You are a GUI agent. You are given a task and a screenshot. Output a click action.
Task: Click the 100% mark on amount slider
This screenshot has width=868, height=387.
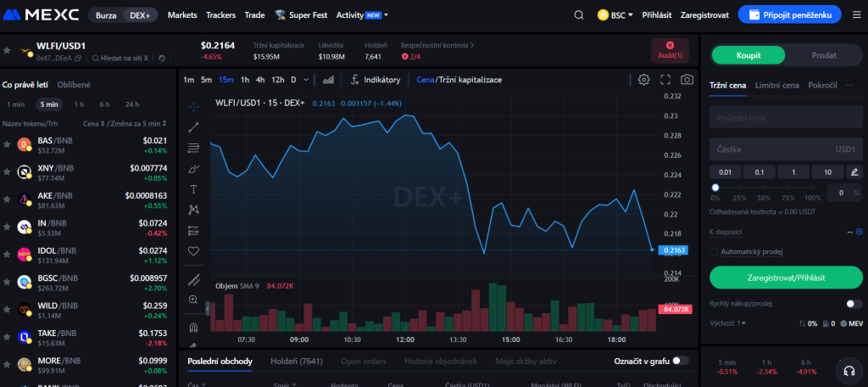[813, 188]
